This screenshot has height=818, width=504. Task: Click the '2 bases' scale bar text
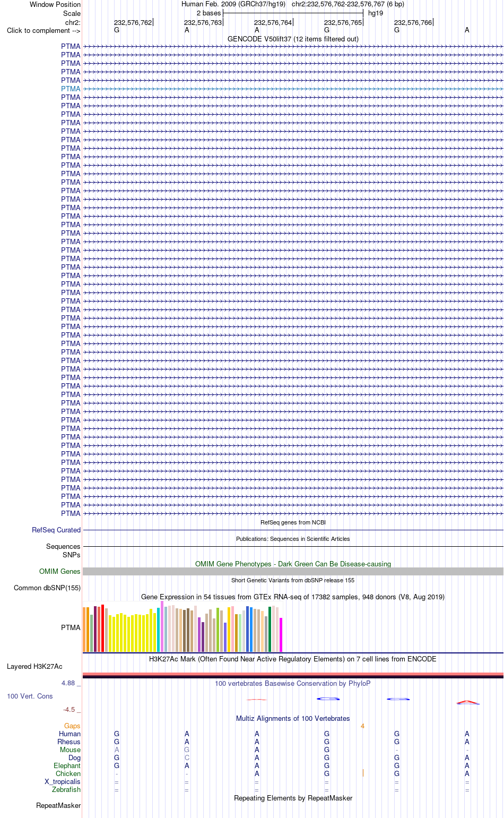point(208,13)
